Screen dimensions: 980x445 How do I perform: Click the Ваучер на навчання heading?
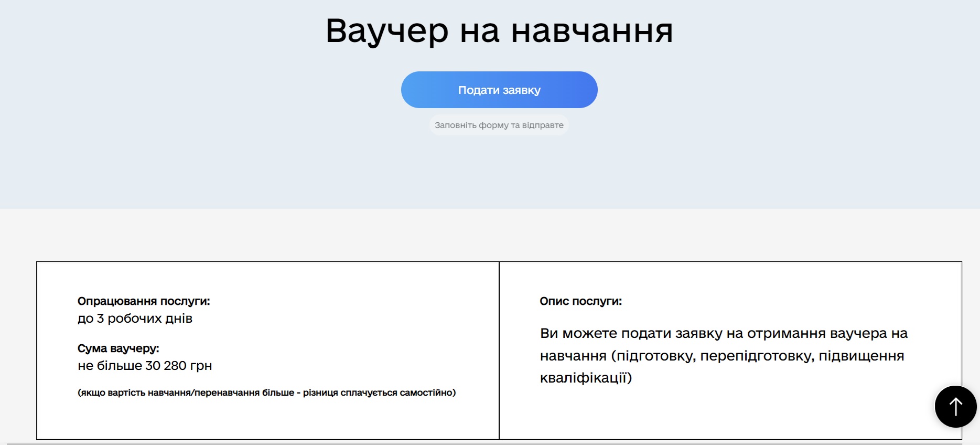499,30
